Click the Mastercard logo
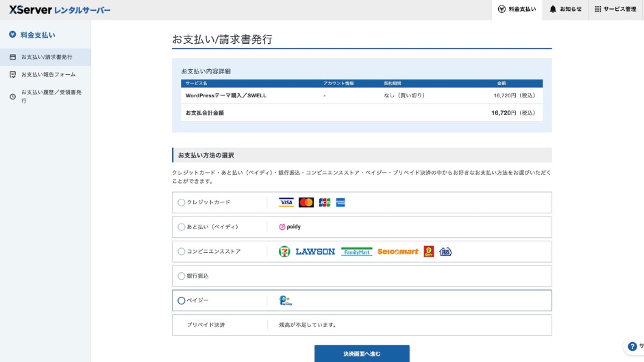Image resolution: width=644 pixels, height=362 pixels. click(306, 202)
